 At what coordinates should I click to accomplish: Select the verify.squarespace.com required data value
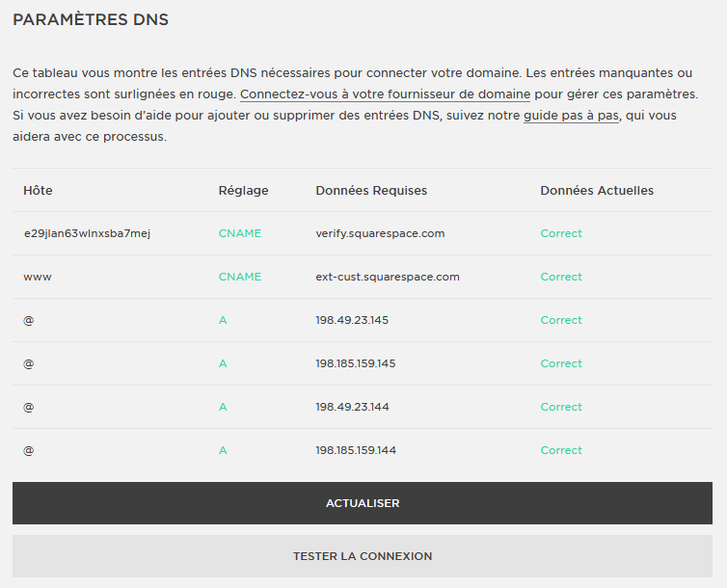pyautogui.click(x=380, y=233)
